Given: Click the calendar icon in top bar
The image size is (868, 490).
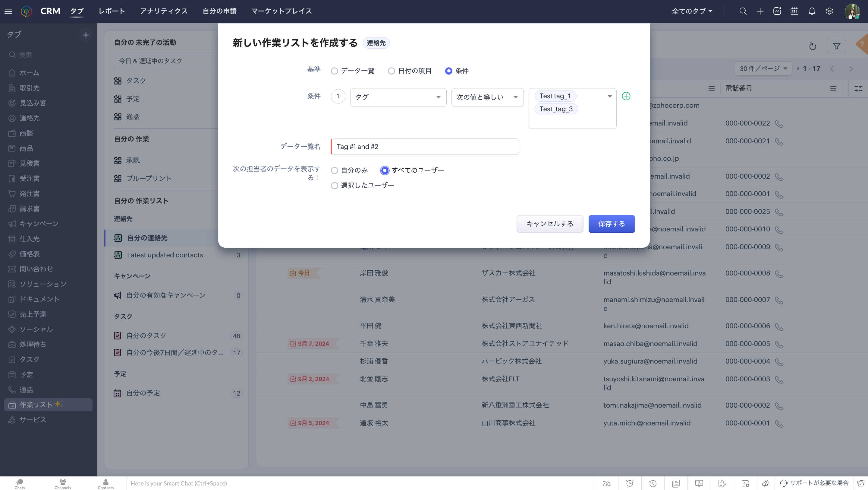Looking at the screenshot, I should coord(794,11).
